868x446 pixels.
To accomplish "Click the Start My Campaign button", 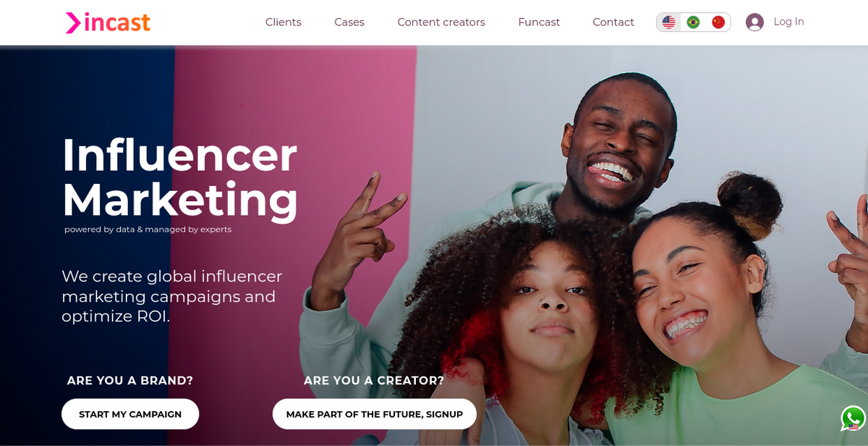I will coord(130,414).
